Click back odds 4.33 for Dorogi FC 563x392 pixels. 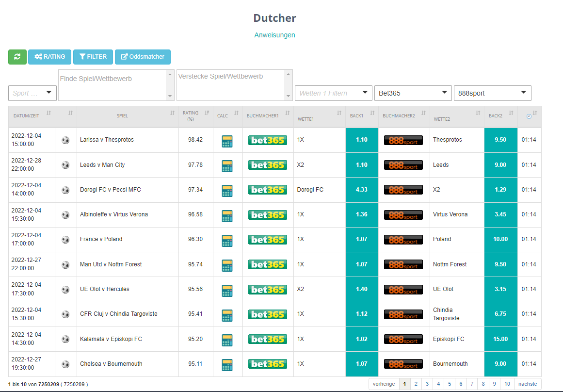[362, 190]
